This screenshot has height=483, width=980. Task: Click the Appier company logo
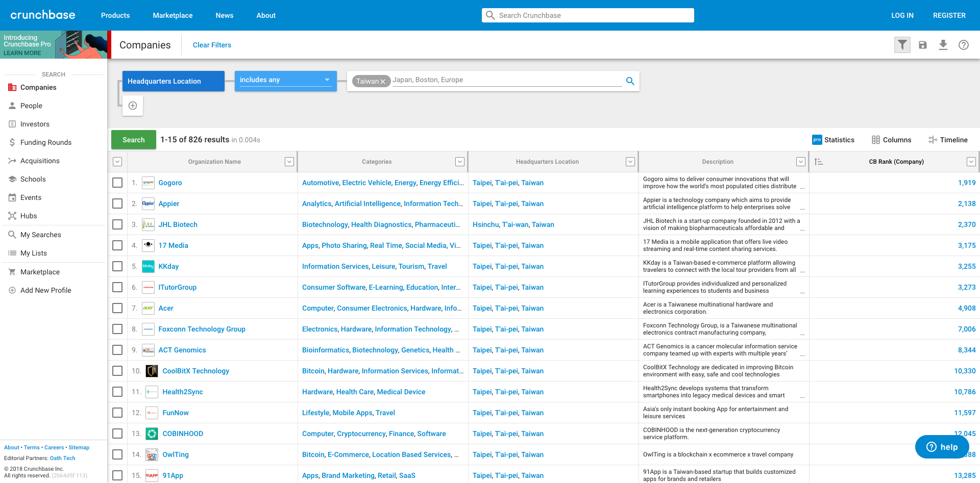coord(149,204)
